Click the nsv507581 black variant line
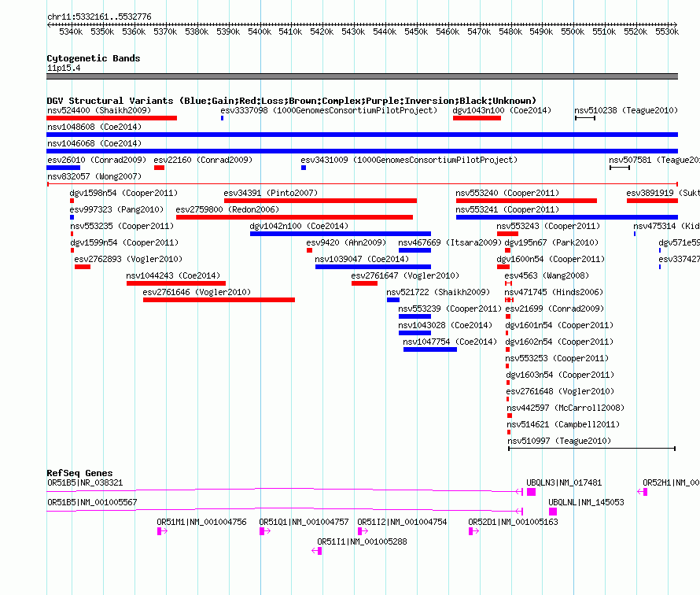 pyautogui.click(x=620, y=168)
